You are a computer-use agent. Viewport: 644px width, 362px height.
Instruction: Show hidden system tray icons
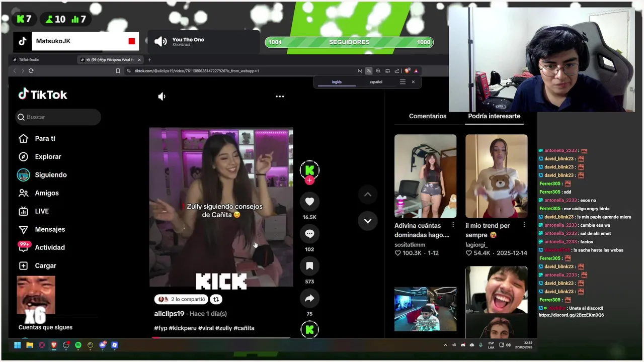pyautogui.click(x=445, y=345)
